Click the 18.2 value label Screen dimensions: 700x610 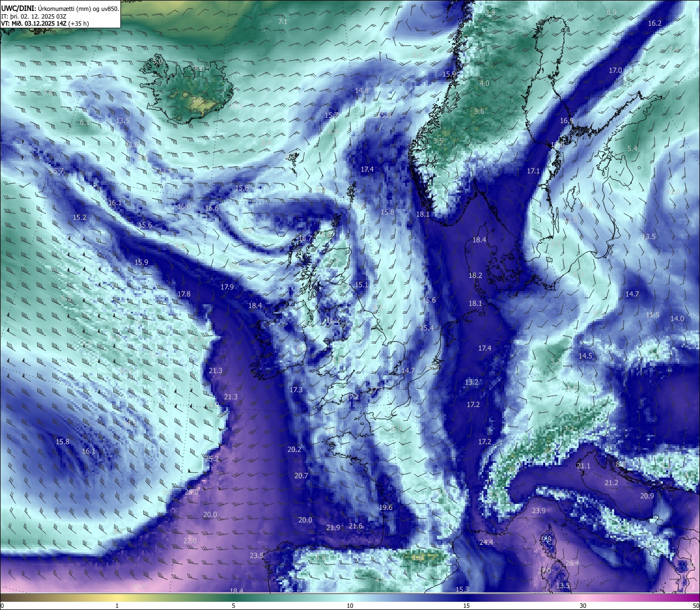(475, 276)
